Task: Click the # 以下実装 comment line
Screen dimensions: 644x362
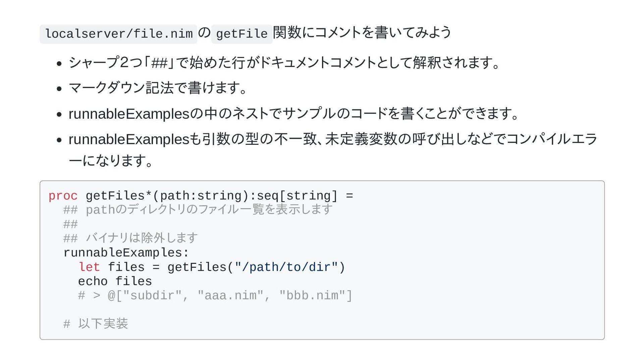Action: tap(96, 324)
